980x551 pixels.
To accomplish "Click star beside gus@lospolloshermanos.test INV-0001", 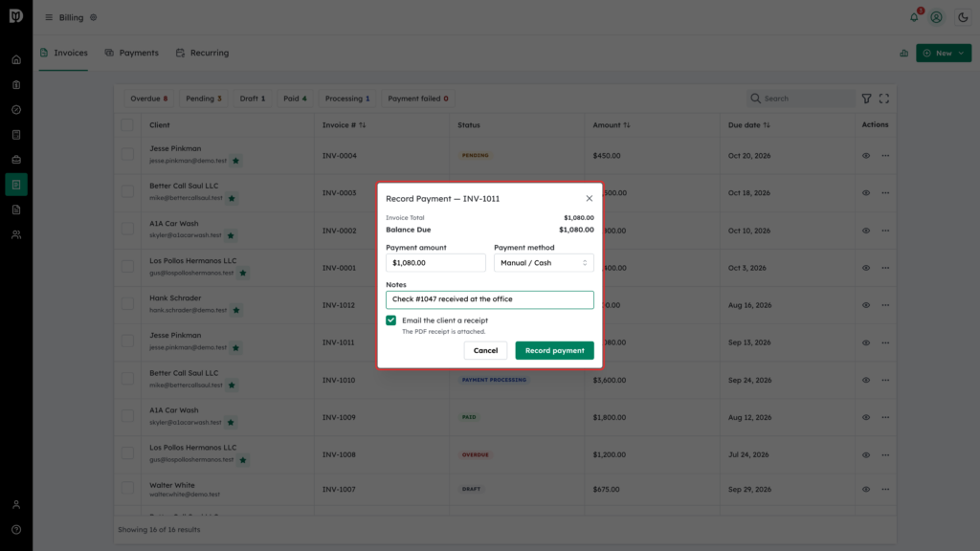I will coord(243,273).
